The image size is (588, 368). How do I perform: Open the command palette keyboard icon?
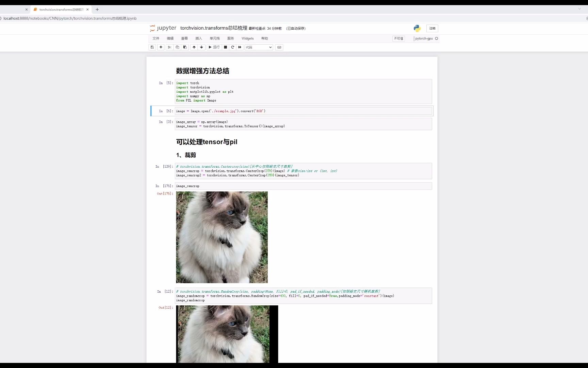click(279, 47)
